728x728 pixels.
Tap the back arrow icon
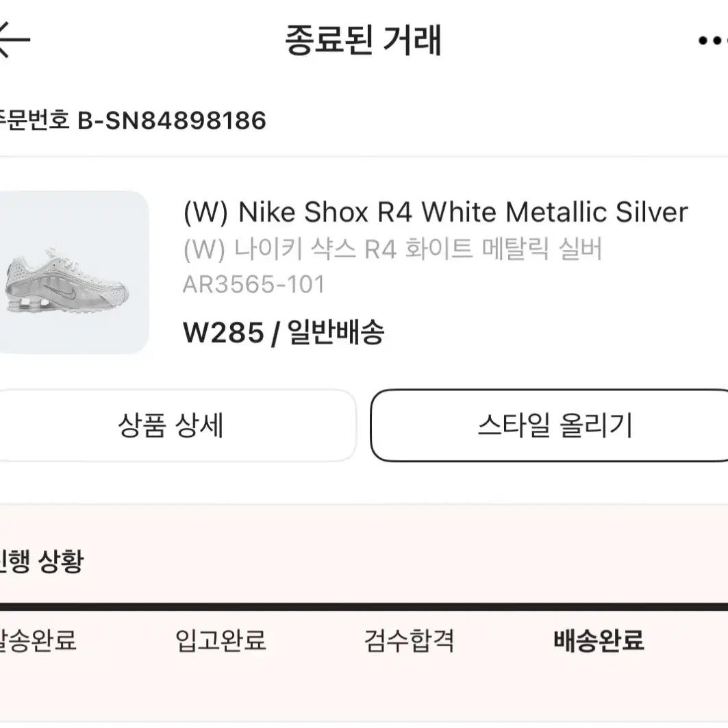point(14,40)
